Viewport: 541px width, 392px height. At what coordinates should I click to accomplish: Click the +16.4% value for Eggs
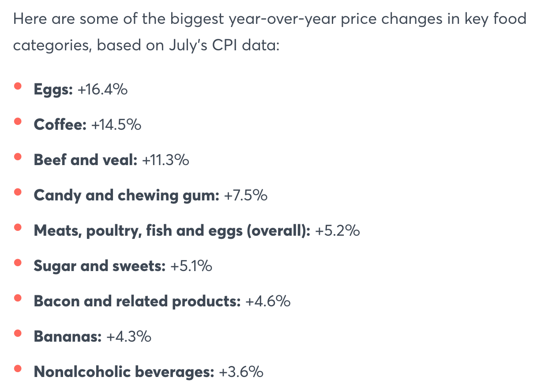pos(102,90)
